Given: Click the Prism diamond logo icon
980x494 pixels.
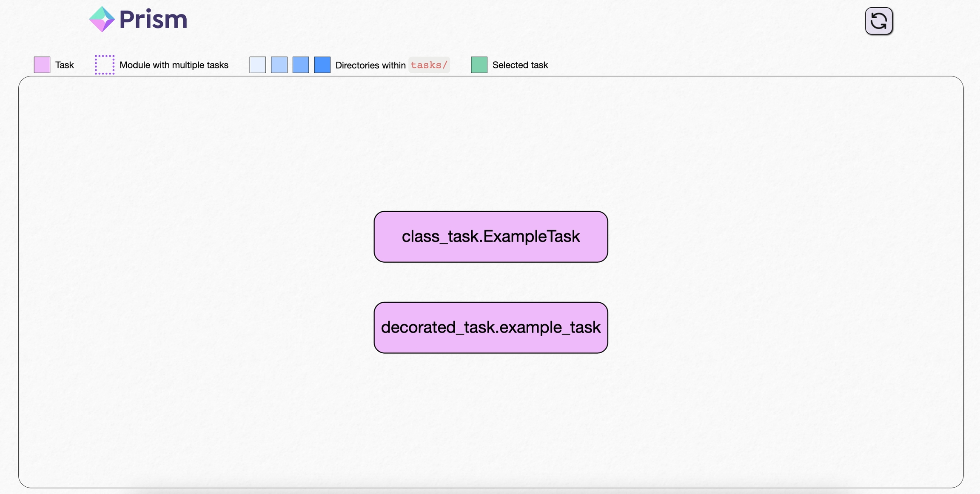Looking at the screenshot, I should coord(102,19).
